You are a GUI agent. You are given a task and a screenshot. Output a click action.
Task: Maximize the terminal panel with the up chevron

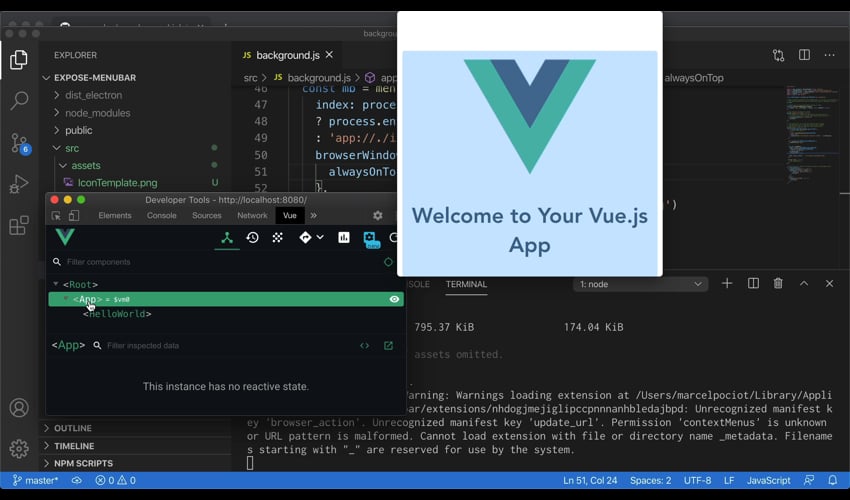click(x=804, y=284)
